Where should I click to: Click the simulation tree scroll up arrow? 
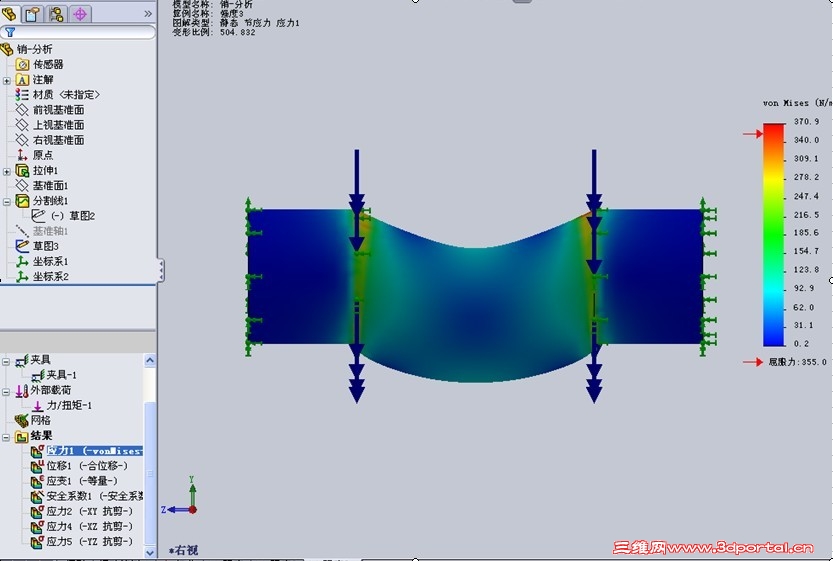150,360
